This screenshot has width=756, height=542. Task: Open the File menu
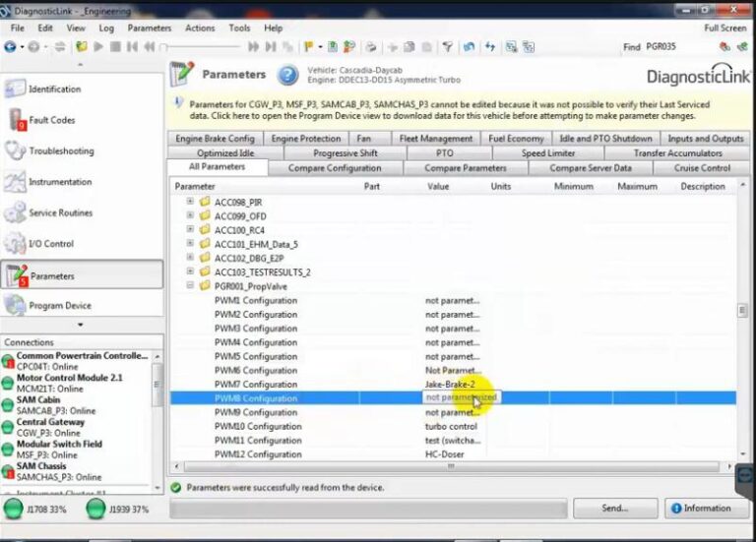point(18,28)
